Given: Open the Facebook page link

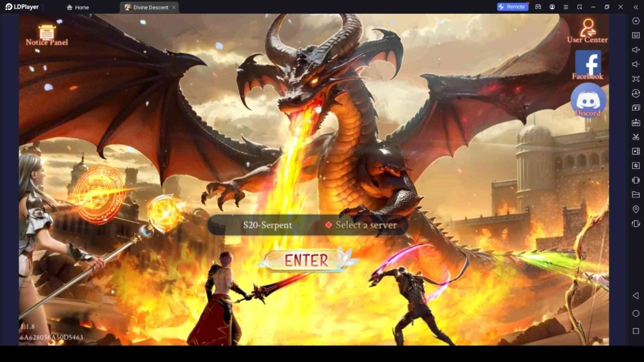Looking at the screenshot, I should [x=587, y=65].
